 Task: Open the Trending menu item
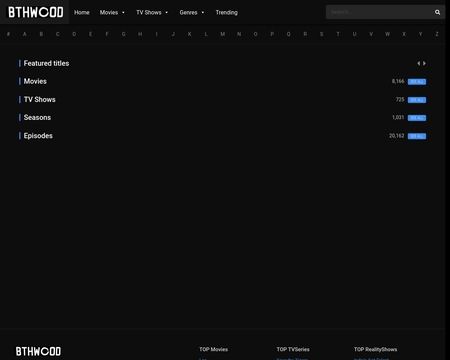pos(227,12)
